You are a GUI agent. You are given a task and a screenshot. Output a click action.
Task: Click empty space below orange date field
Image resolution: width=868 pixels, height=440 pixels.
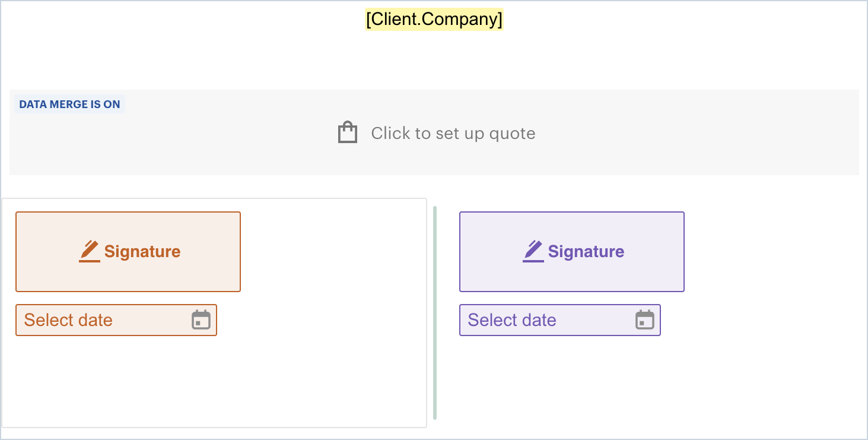point(119,380)
